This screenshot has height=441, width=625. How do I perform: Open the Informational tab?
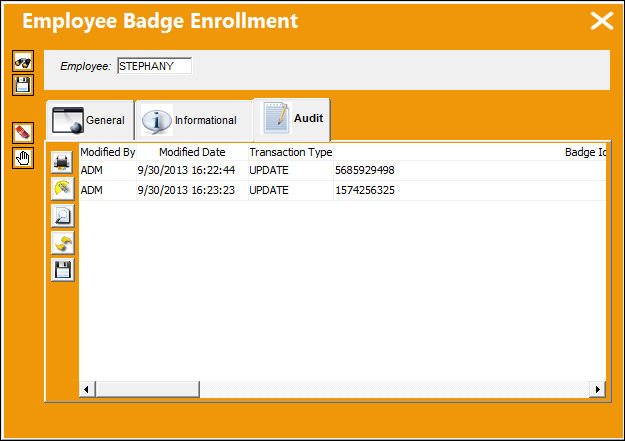(194, 120)
